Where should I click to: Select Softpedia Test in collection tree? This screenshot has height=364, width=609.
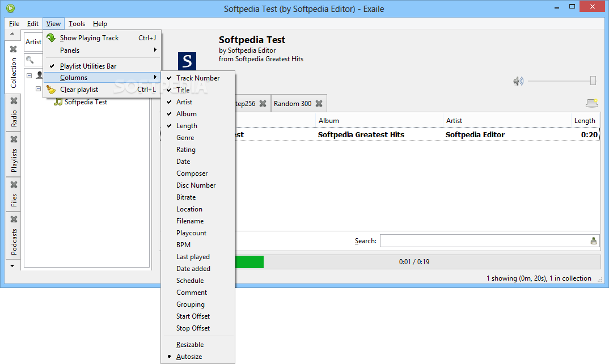86,102
